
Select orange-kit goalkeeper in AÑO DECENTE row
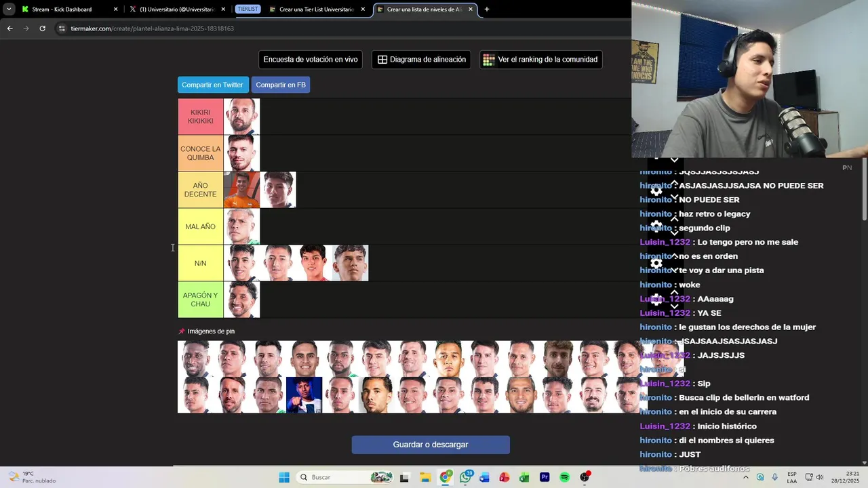point(242,190)
